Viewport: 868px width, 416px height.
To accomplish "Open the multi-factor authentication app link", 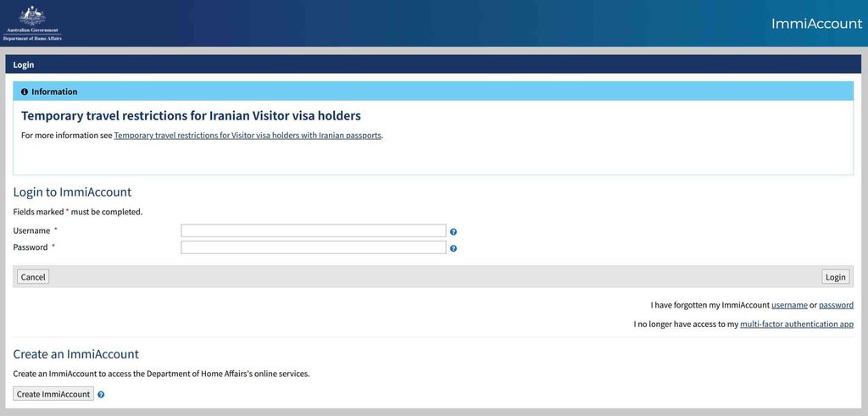I will click(797, 324).
